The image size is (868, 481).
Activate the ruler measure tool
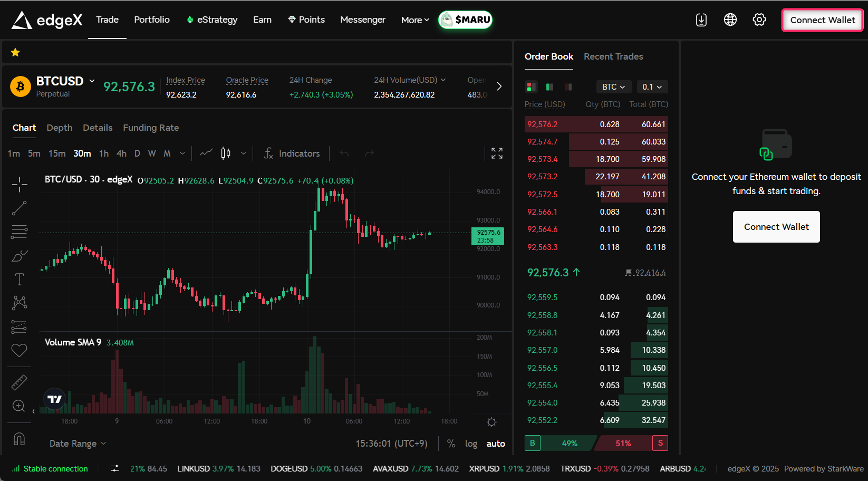20,382
